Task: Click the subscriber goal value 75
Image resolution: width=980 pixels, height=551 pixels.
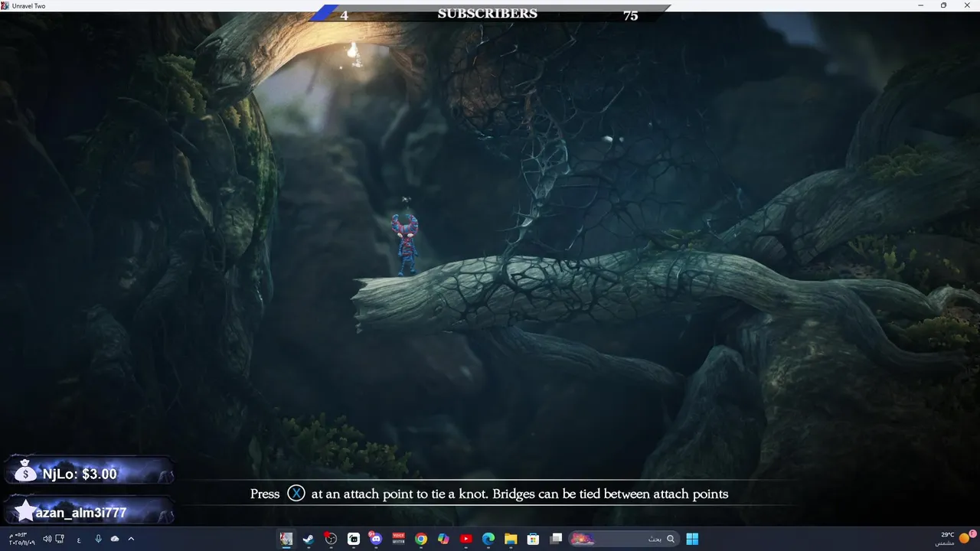Action: [630, 15]
